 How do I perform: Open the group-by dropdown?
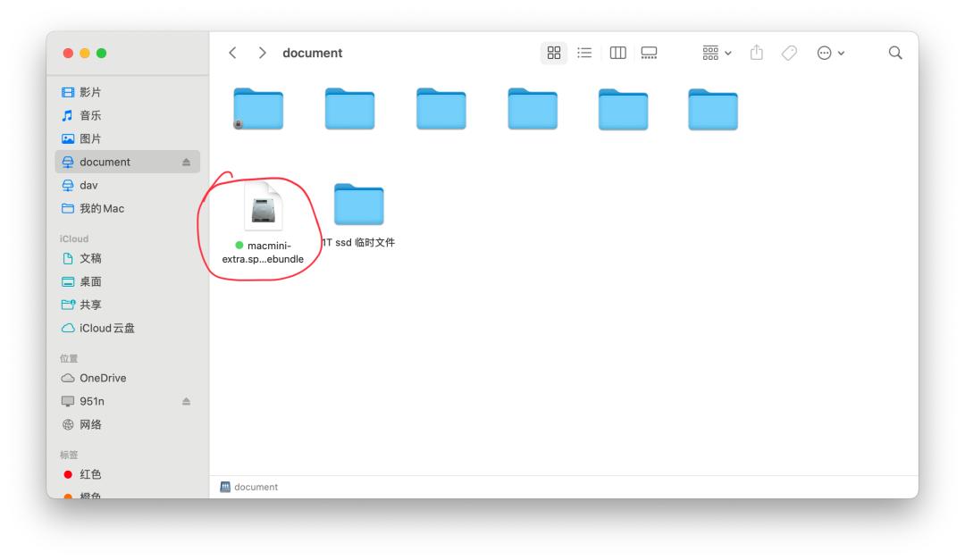coord(717,53)
